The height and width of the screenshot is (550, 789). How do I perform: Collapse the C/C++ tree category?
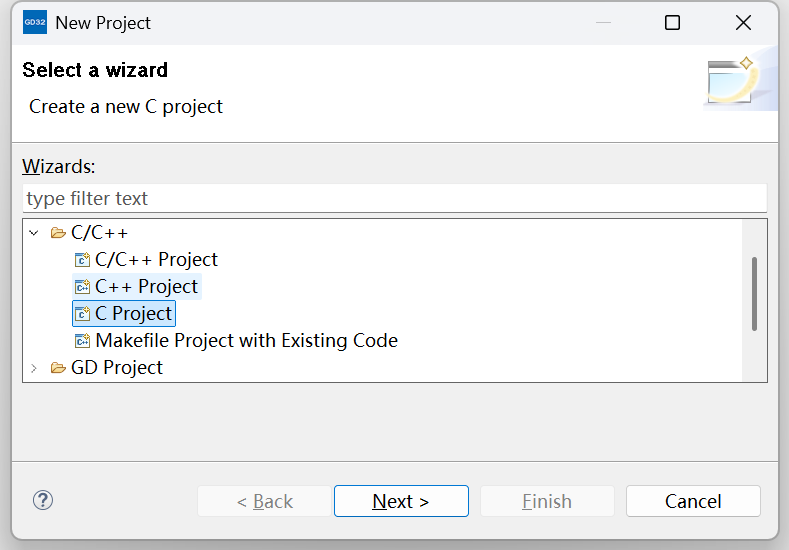coord(34,233)
